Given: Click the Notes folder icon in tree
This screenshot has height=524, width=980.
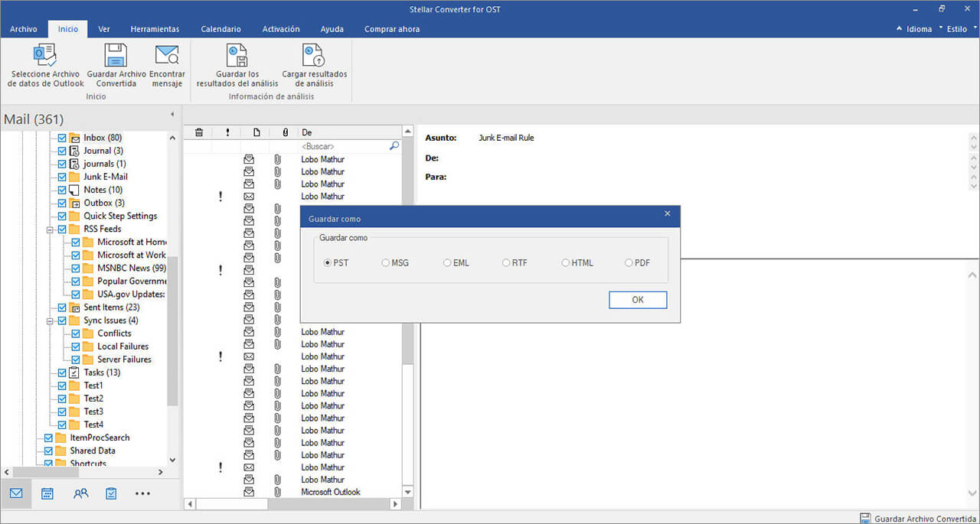Looking at the screenshot, I should (x=74, y=190).
